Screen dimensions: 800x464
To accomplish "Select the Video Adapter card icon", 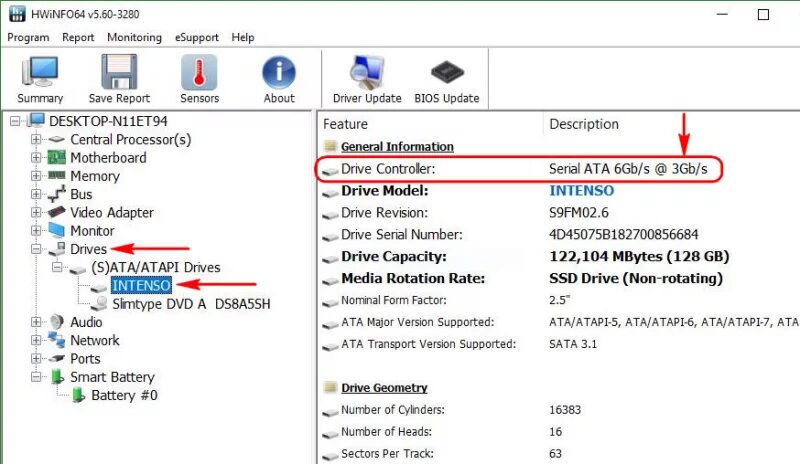I will 57,212.
